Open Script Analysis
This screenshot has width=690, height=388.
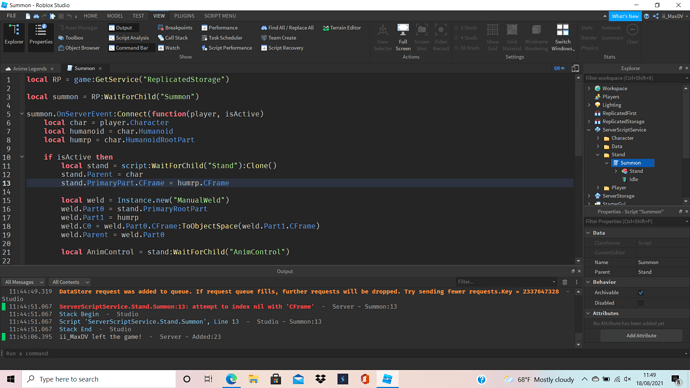128,38
